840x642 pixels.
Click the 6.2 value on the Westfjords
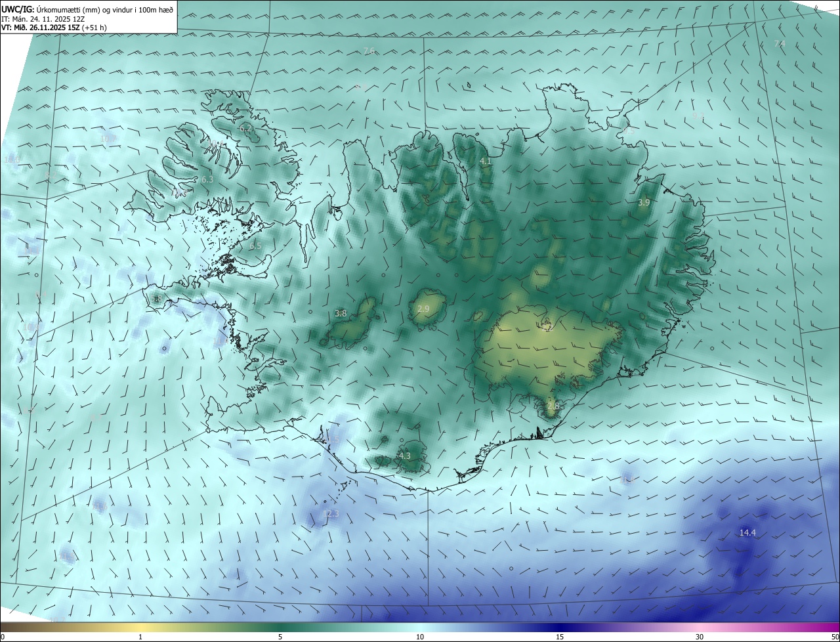coord(246,129)
